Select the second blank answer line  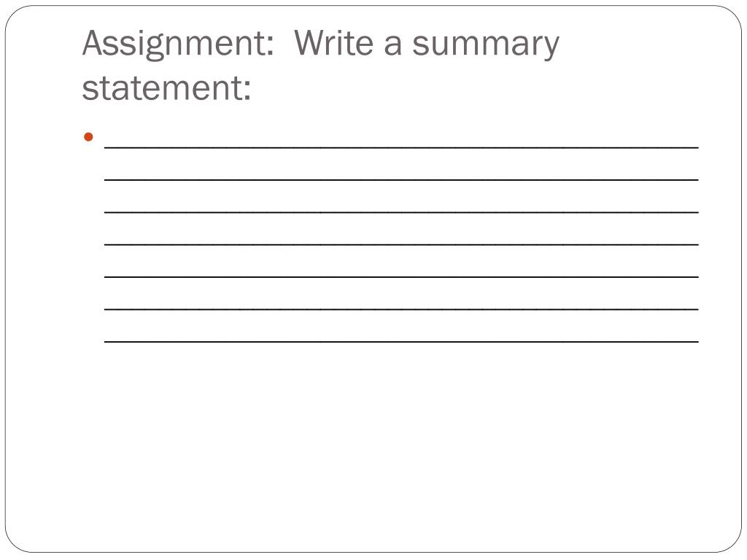tap(401, 178)
